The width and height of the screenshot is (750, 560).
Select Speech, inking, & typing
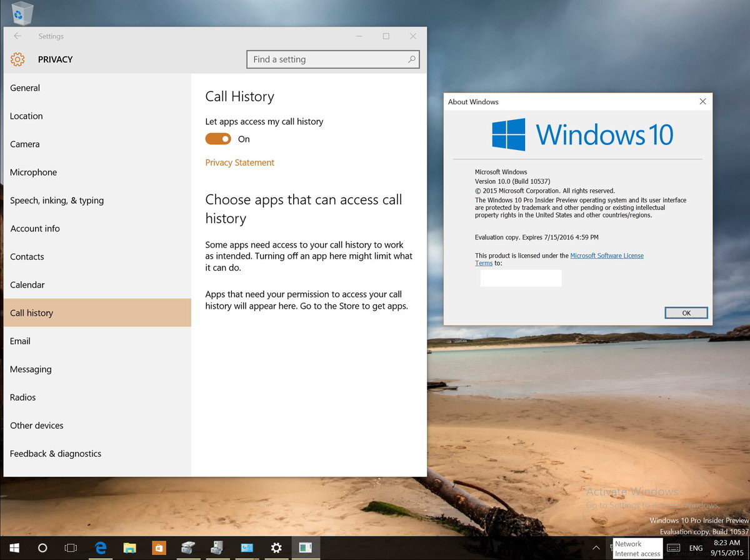(97, 201)
